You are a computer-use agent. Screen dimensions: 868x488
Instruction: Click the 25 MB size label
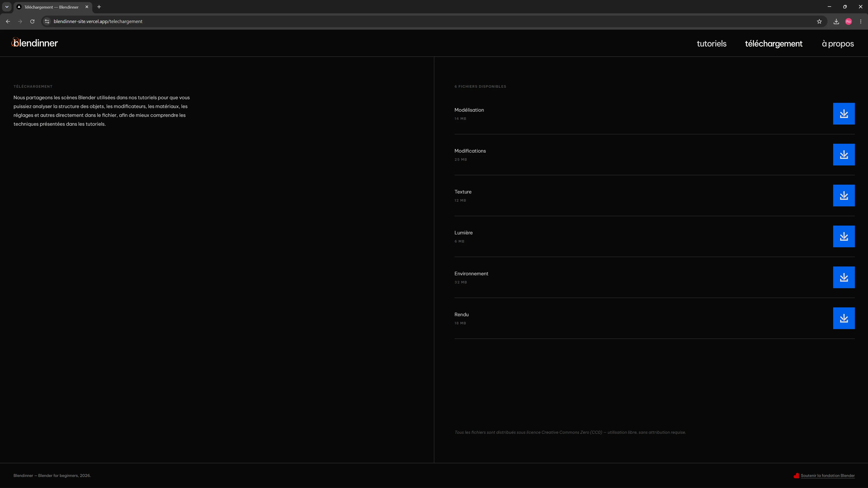tap(461, 160)
